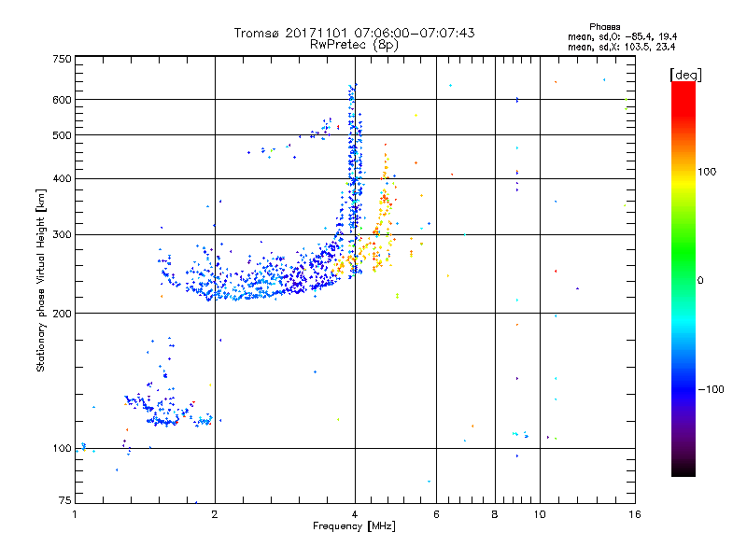747x560 pixels.
Task: Click the plot title 'Tromsø 20171101 07:06:00-07:07:43'
Action: point(354,33)
